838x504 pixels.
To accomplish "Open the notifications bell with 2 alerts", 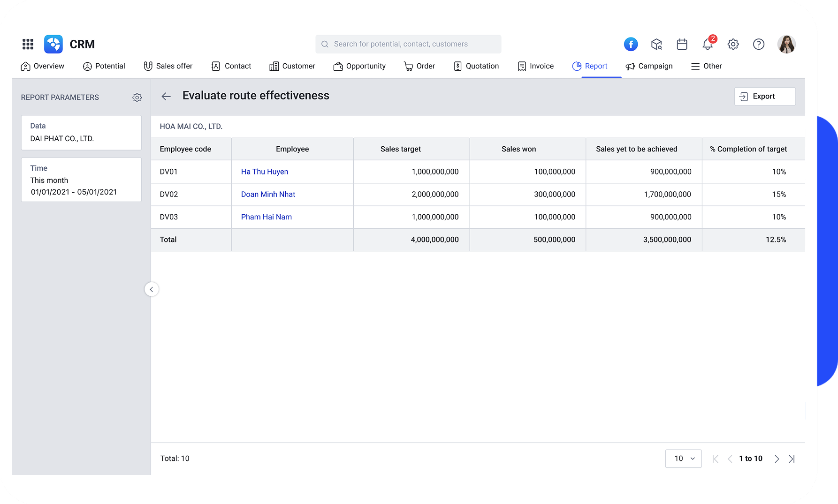I will [x=707, y=44].
